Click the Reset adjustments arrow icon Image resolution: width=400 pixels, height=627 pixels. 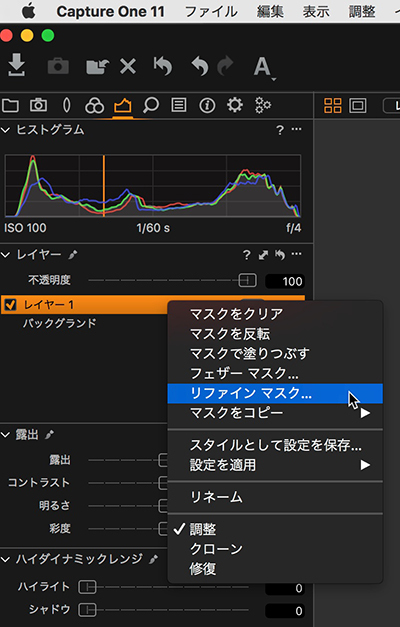tap(163, 66)
